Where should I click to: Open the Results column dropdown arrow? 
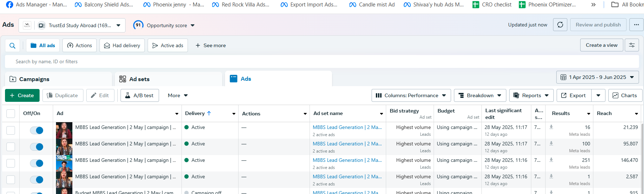pos(589,114)
